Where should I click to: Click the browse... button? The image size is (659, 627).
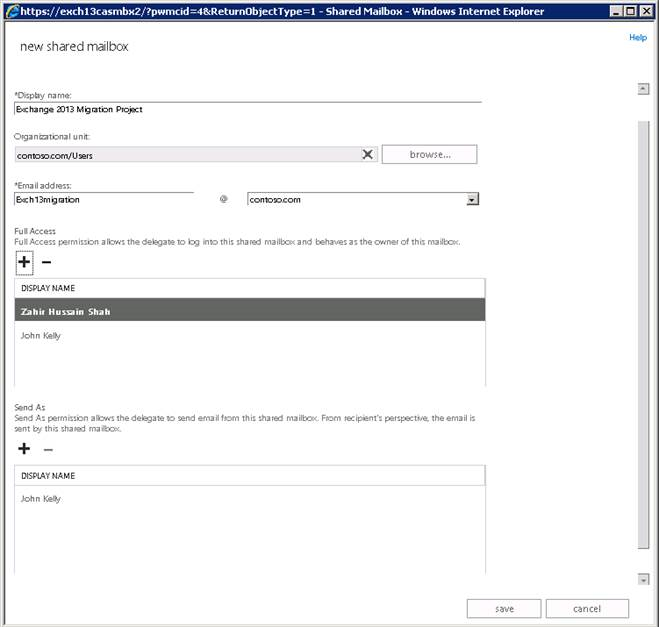(x=429, y=154)
